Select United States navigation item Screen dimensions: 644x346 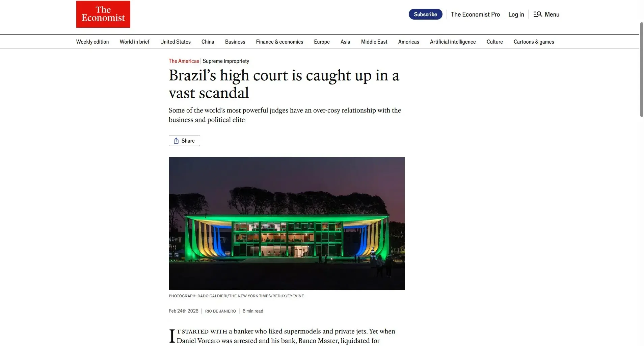tap(176, 42)
